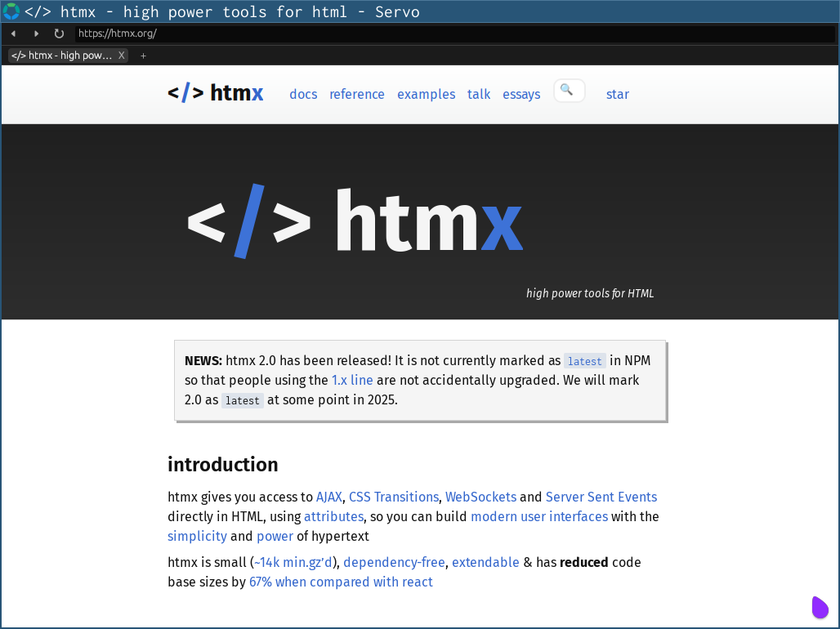This screenshot has height=629, width=840.
Task: Open the essays navigation link
Action: pyautogui.click(x=521, y=94)
